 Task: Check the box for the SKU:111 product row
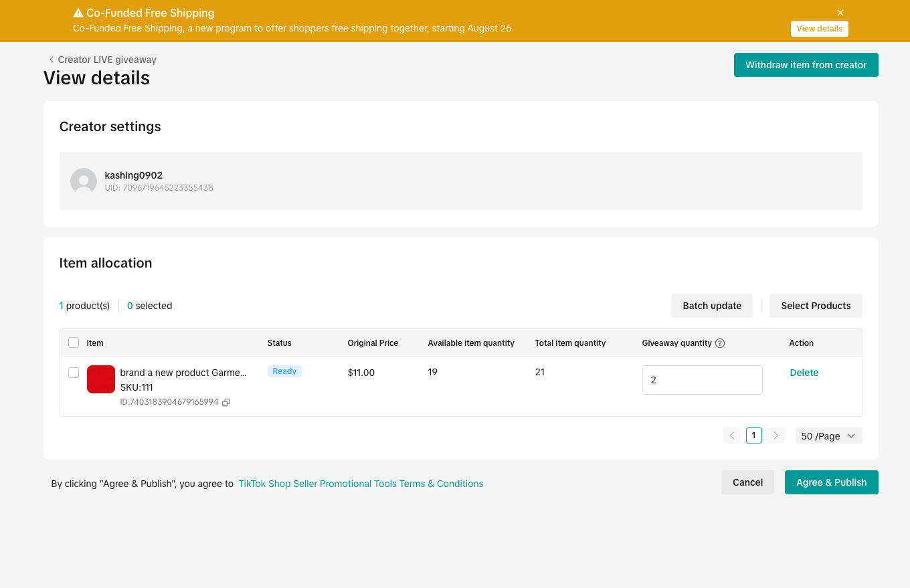[74, 373]
